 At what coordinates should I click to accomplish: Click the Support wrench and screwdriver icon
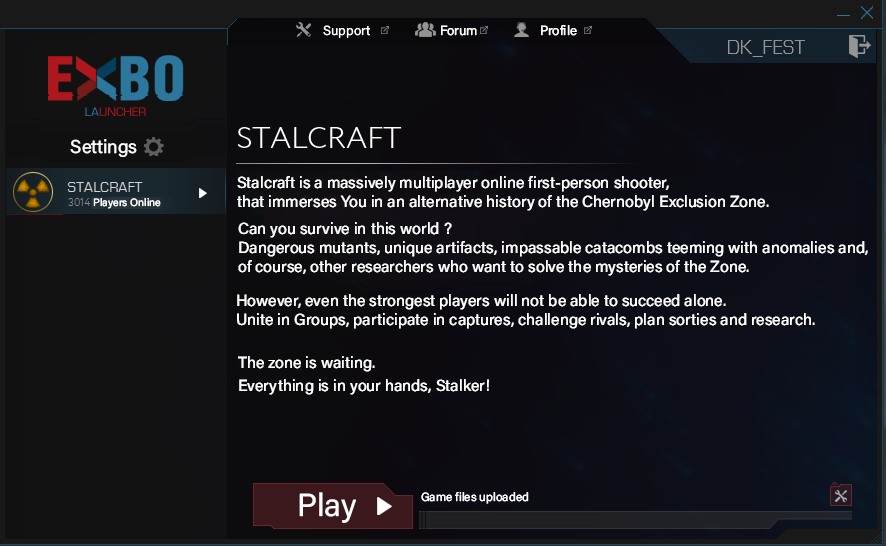[x=304, y=30]
